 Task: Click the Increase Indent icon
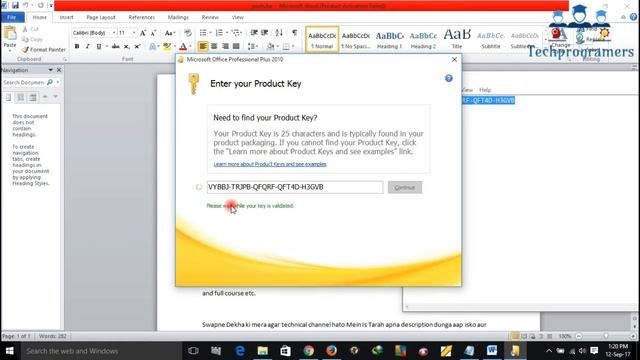pos(264,33)
